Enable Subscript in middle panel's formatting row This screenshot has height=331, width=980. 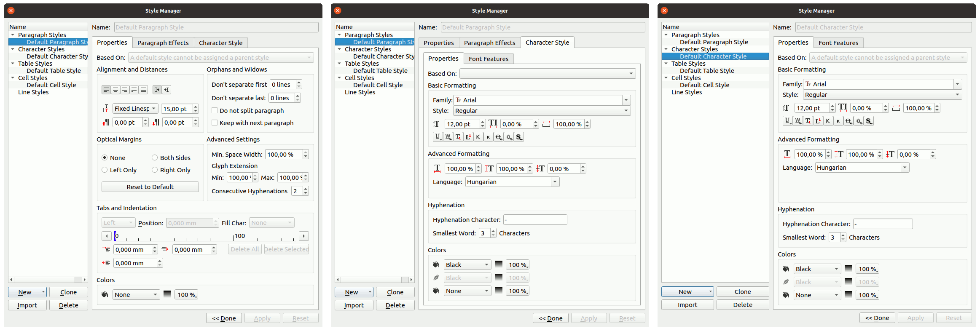(458, 137)
